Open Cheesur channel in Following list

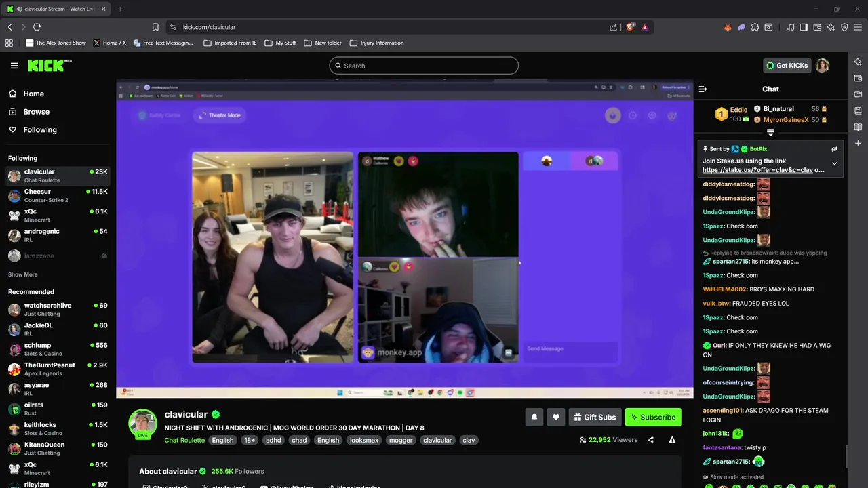click(58, 196)
